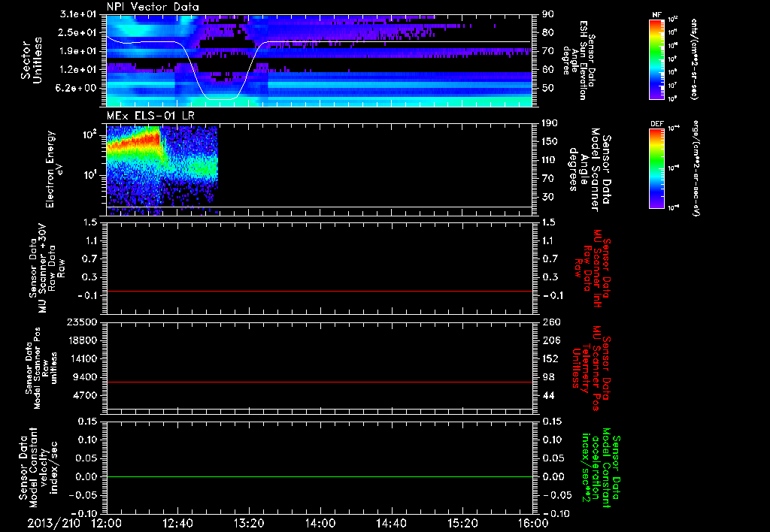Click the green constant velocity data line
770x532 pixels.
click(319, 476)
